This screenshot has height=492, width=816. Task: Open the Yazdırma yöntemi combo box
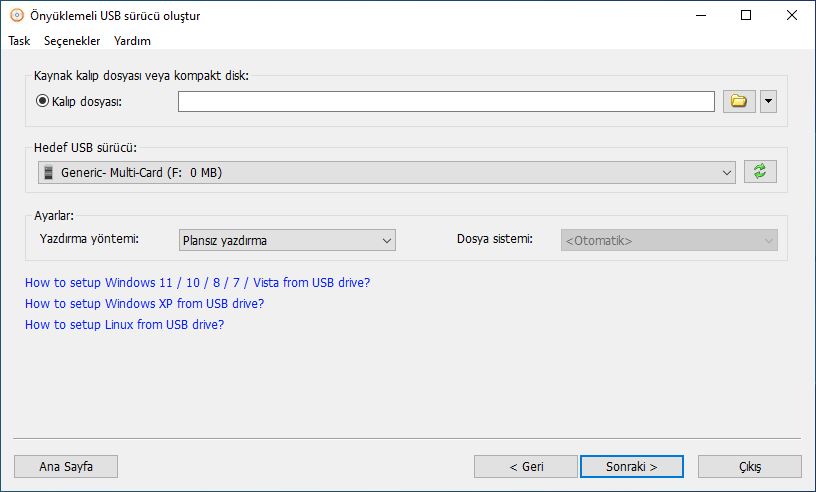pos(287,240)
